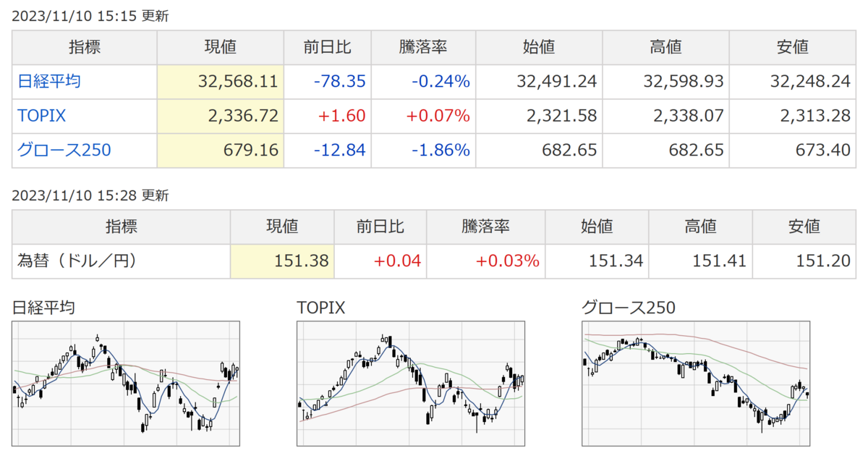Click the 2023/11/10 15:15 更新 timestamp
The height and width of the screenshot is (456, 868).
pos(90,16)
